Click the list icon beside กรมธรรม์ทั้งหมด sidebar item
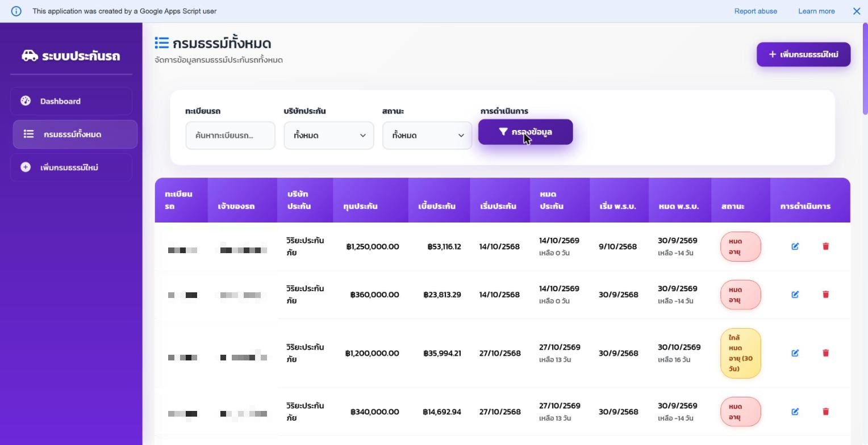Screen dimensions: 868x445 [x=28, y=134]
